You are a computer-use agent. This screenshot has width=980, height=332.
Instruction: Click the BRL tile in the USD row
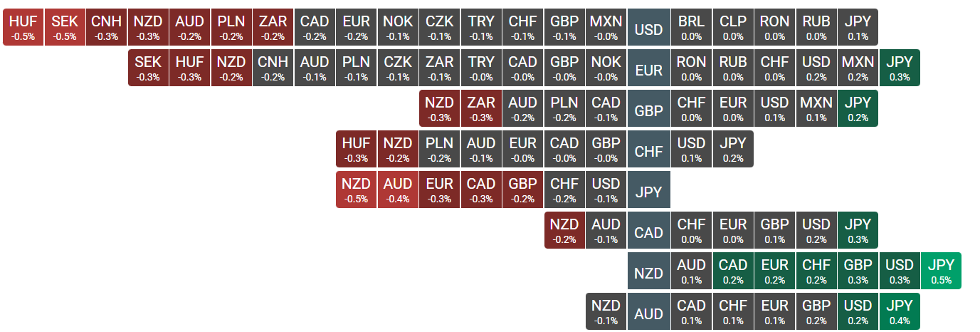coord(690,27)
